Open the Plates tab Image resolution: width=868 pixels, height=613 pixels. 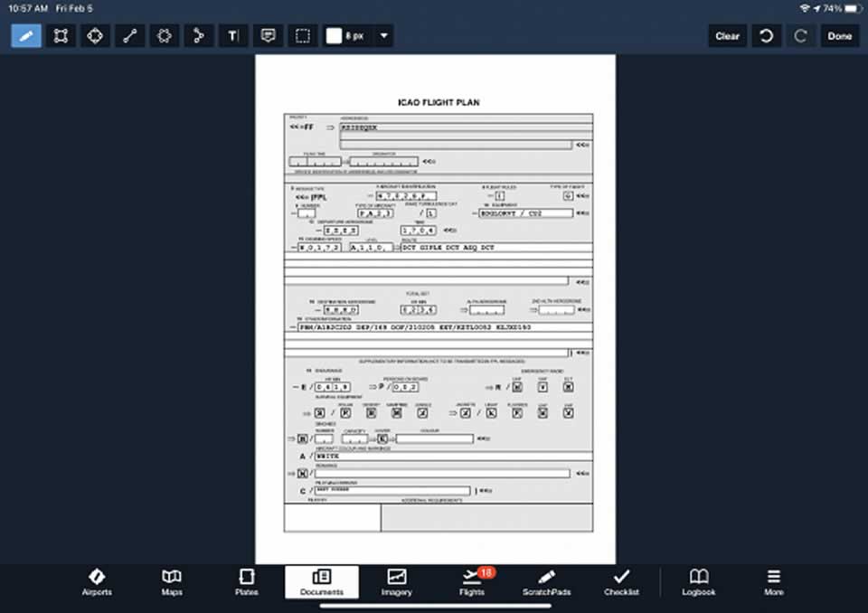246,582
